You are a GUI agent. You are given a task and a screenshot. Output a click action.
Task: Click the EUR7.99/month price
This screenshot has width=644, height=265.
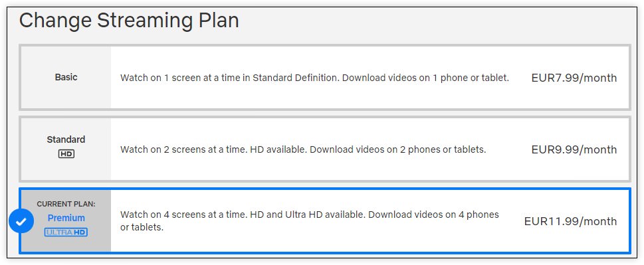574,78
